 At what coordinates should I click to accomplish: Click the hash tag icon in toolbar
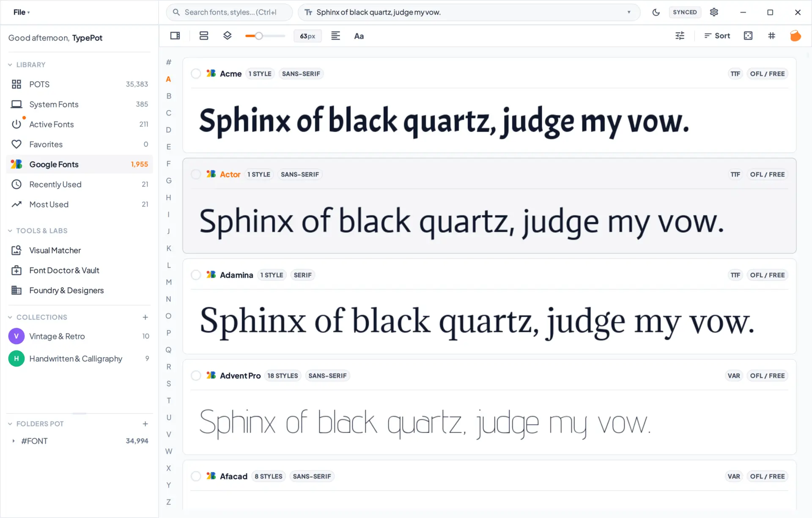click(x=772, y=36)
